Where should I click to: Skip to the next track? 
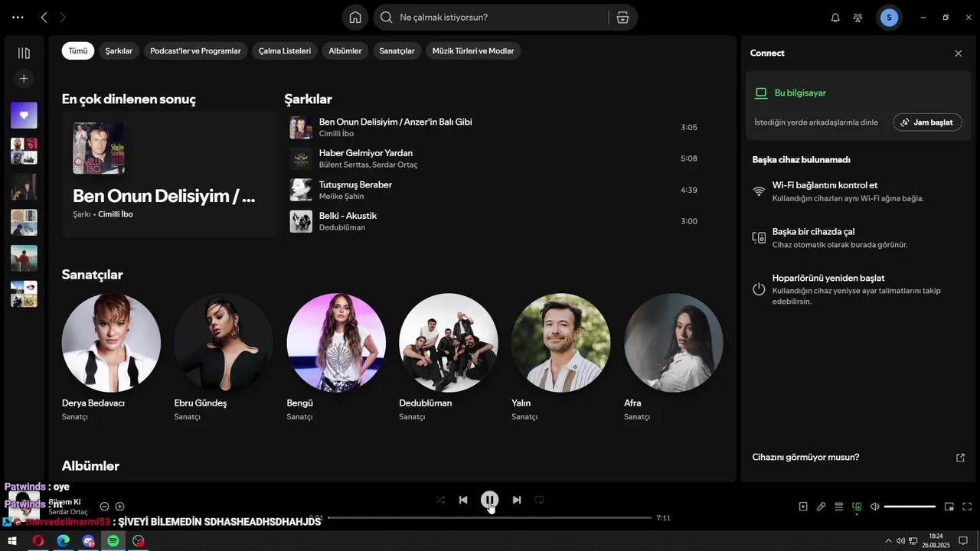[x=517, y=500]
